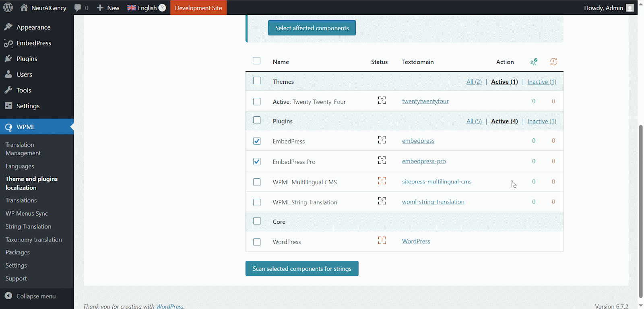The width and height of the screenshot is (644, 309).
Task: Click WPML Multilingual CMS warning status icon
Action: pos(382,181)
